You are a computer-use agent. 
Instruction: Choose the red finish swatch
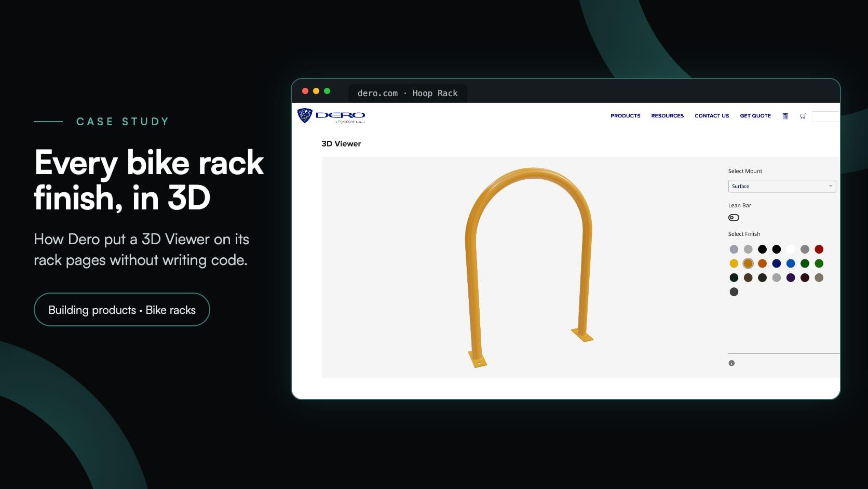click(819, 249)
